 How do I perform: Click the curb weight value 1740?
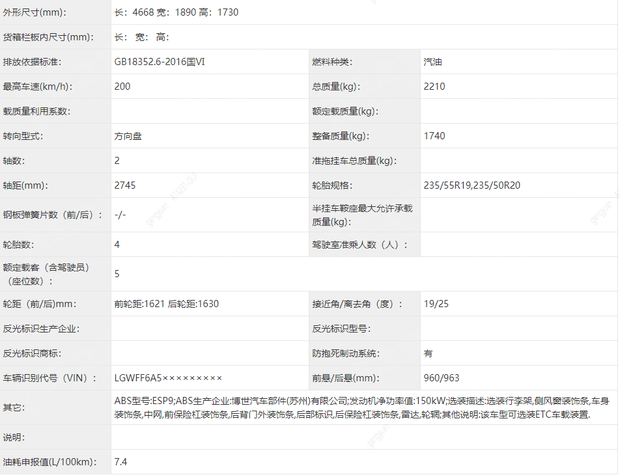click(436, 135)
